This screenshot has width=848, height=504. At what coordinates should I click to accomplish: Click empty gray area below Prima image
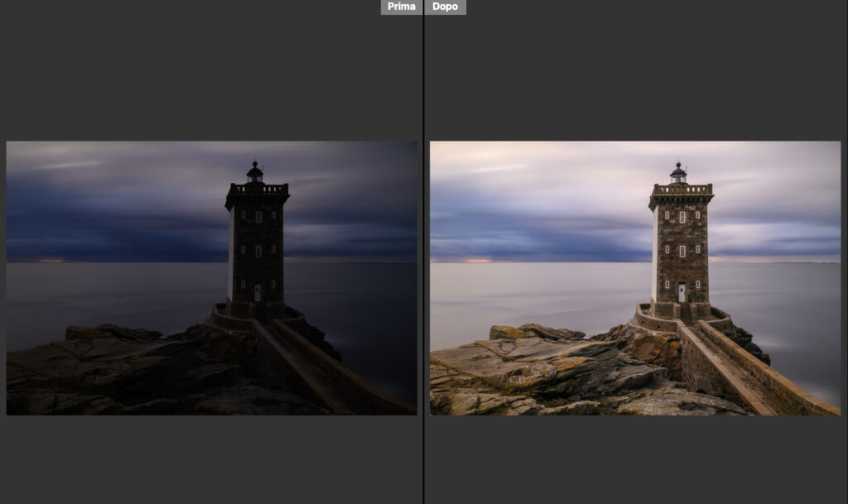(211, 459)
